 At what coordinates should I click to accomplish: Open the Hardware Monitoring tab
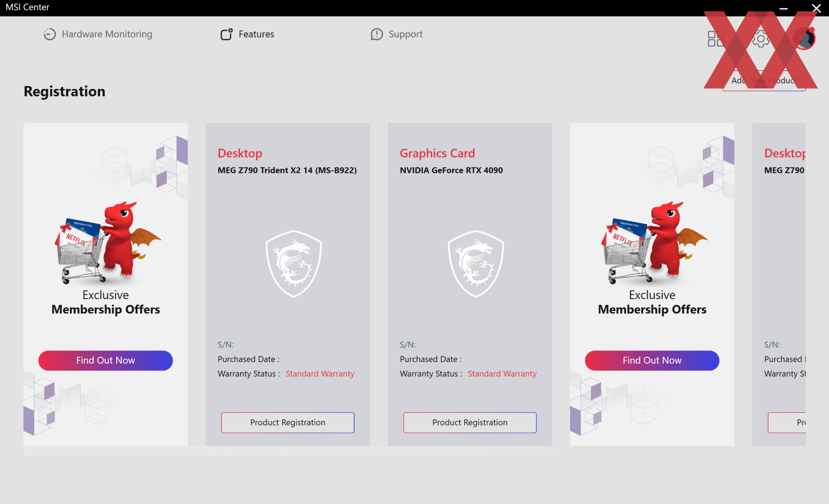(98, 34)
